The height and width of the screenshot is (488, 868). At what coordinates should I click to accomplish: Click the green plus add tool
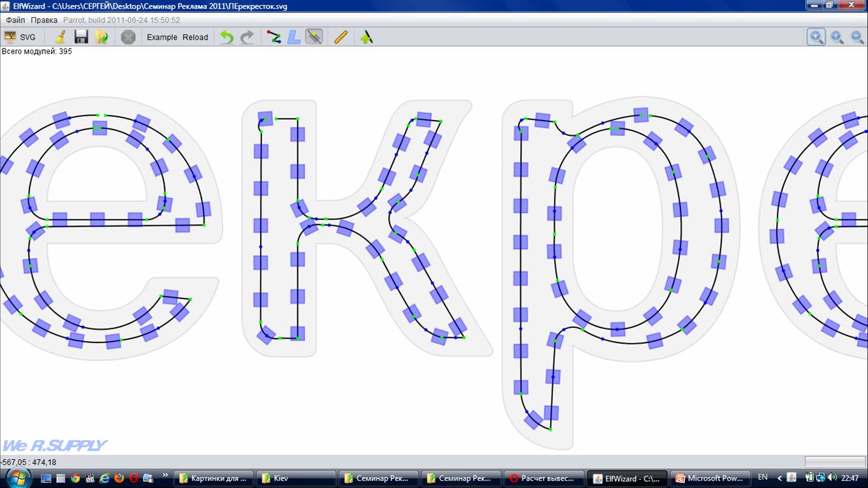click(x=366, y=37)
